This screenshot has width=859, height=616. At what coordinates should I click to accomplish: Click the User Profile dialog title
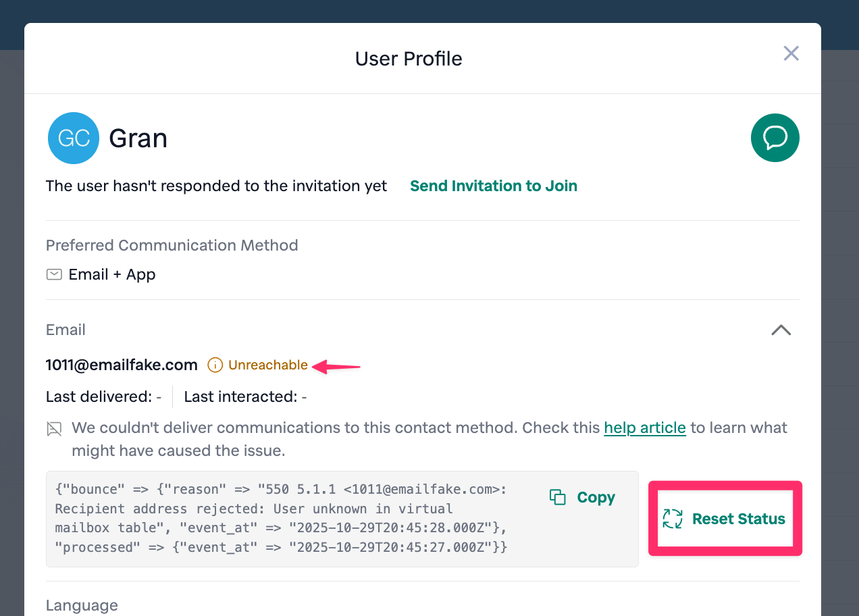(x=409, y=59)
